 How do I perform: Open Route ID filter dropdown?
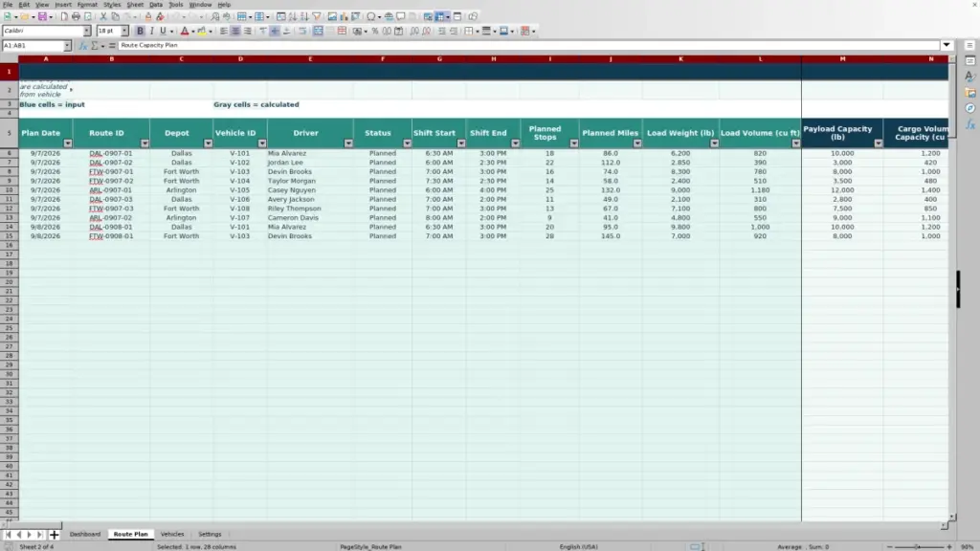pos(145,143)
